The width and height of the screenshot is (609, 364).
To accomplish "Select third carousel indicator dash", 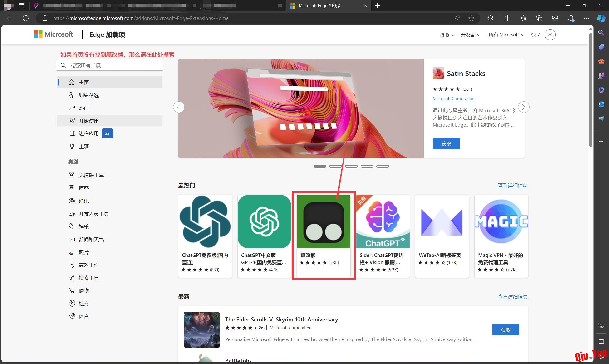I will tap(351, 166).
